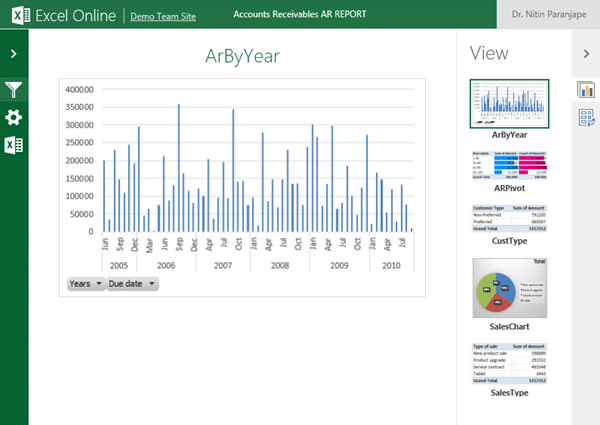600x425 pixels.
Task: Click the View panel heading
Action: pyautogui.click(x=489, y=53)
